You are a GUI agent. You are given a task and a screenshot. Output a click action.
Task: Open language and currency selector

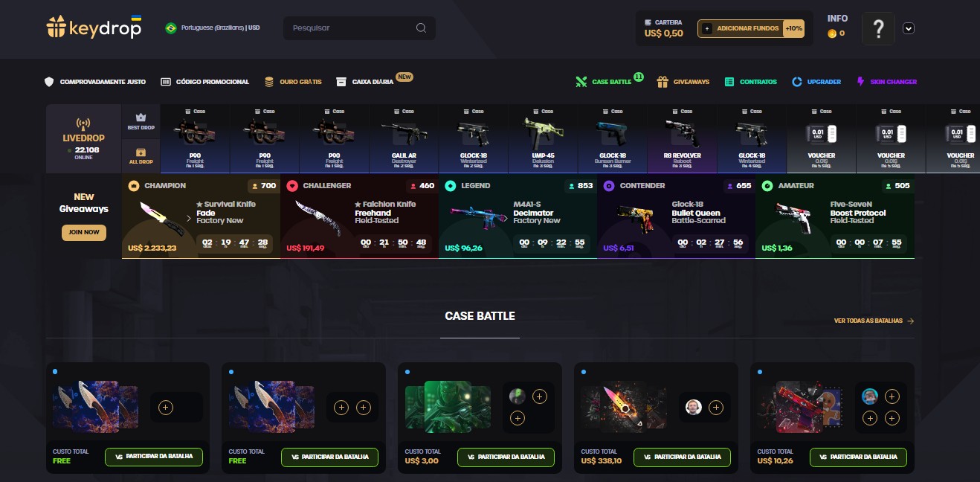click(x=212, y=28)
